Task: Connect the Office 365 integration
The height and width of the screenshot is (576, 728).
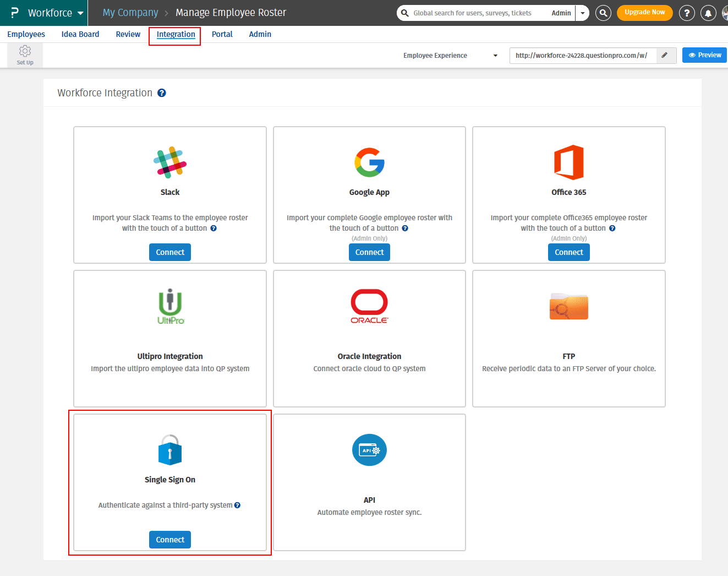Action: [569, 252]
